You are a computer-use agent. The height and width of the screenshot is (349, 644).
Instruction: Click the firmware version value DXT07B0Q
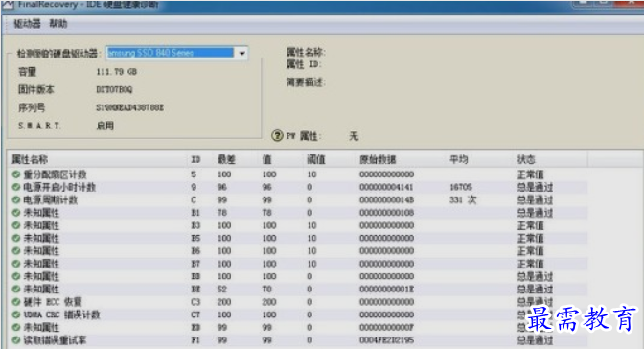coord(114,89)
